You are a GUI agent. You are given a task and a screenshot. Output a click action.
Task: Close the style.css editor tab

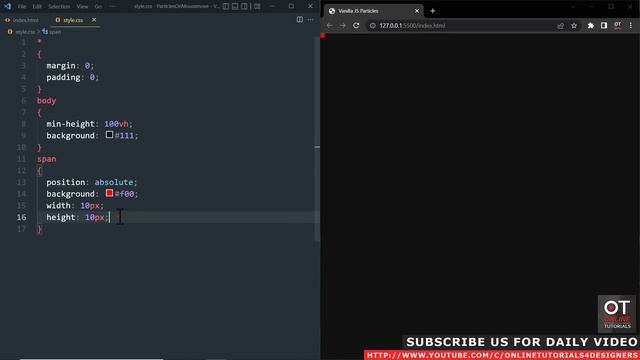(x=94, y=20)
